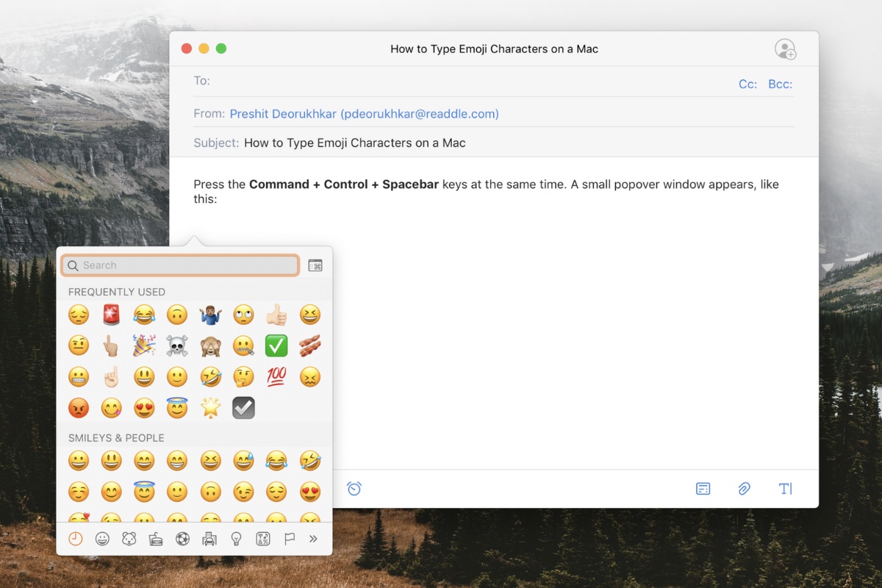882x588 pixels.
Task: Click the attachment paperclip icon
Action: (744, 489)
